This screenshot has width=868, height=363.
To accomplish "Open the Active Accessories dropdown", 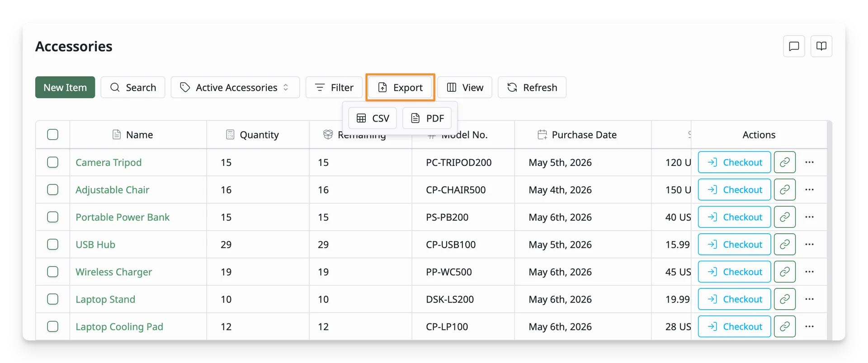I will (x=235, y=87).
